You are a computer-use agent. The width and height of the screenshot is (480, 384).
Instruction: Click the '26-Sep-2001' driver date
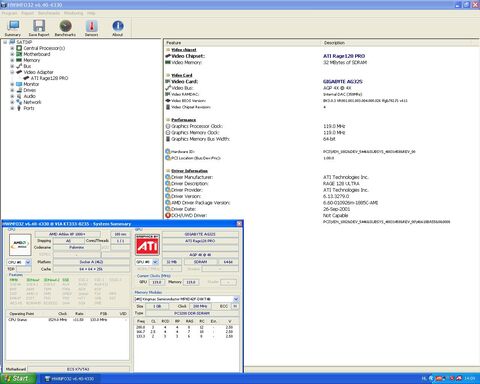tap(336, 209)
